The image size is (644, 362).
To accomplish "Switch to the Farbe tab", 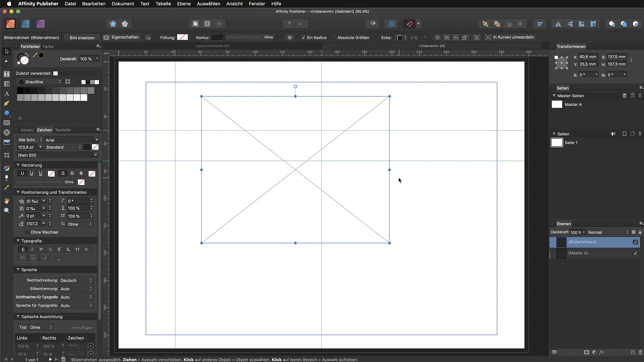I will pos(48,47).
